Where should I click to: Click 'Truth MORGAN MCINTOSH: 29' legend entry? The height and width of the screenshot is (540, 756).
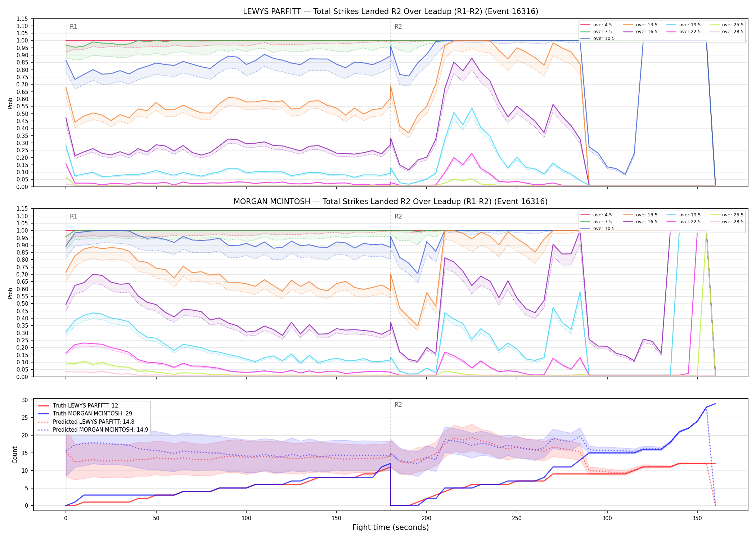85,414
